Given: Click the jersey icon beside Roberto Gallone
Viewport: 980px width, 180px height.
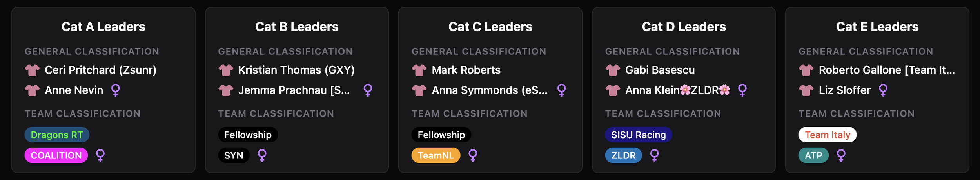Looking at the screenshot, I should [x=806, y=70].
